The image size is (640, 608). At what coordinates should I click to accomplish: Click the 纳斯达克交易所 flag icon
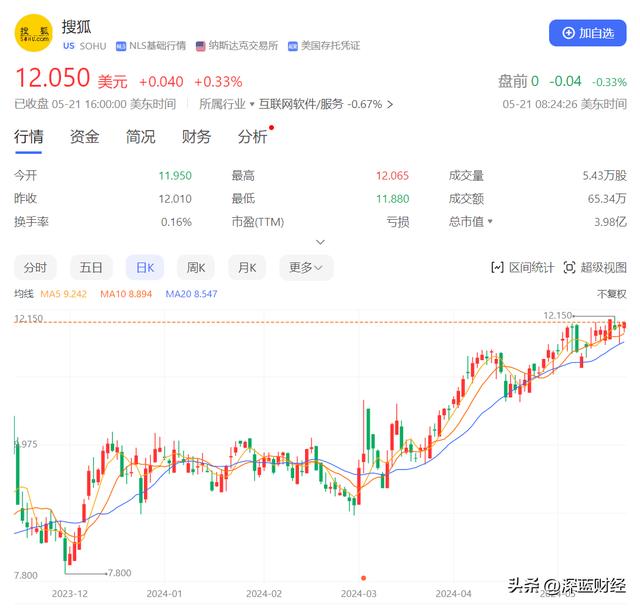(x=200, y=46)
